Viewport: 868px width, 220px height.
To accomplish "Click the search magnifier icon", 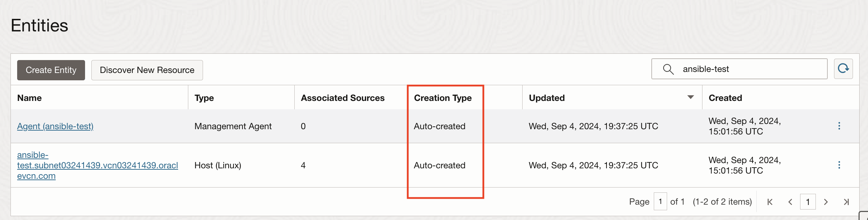I will [x=668, y=69].
